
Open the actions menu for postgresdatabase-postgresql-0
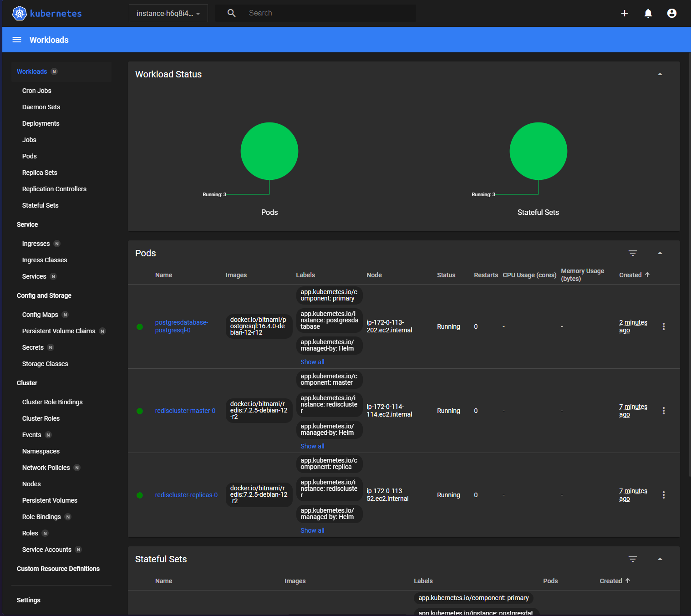point(663,326)
